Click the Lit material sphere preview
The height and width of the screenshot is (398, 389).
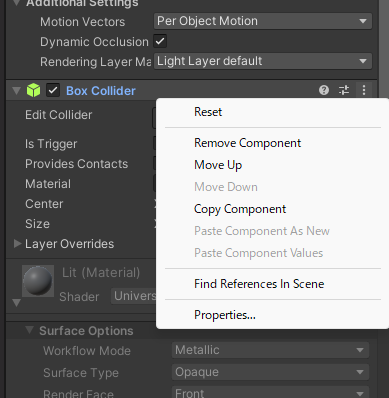pyautogui.click(x=38, y=281)
